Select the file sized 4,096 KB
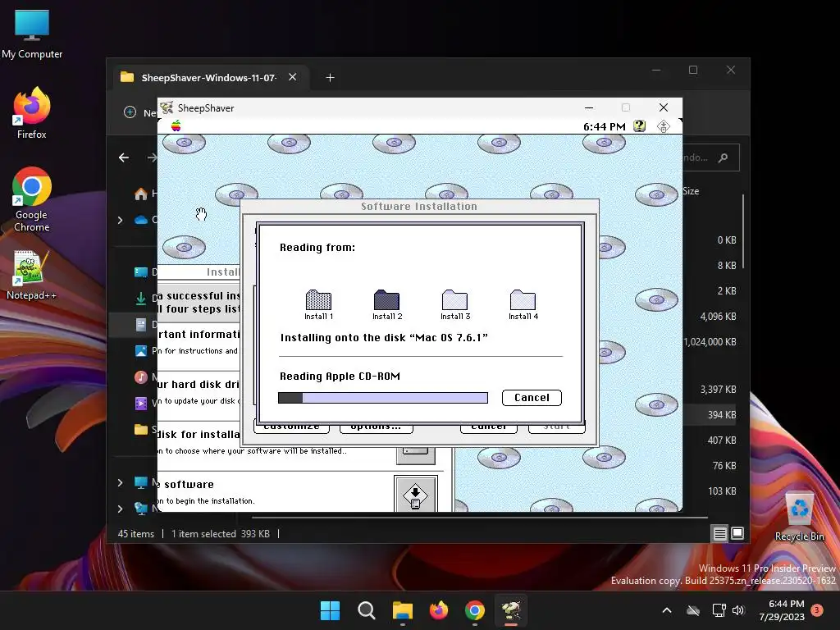This screenshot has width=840, height=630. tap(718, 317)
